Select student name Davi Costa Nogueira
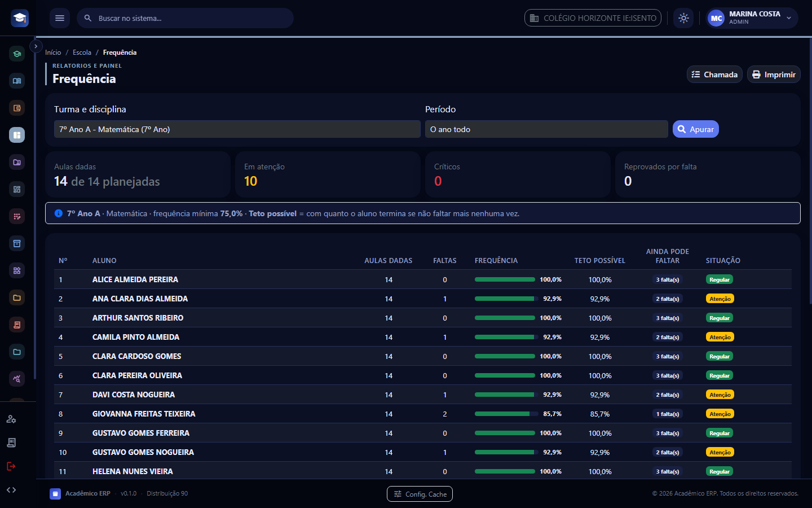The image size is (812, 508). pos(134,395)
